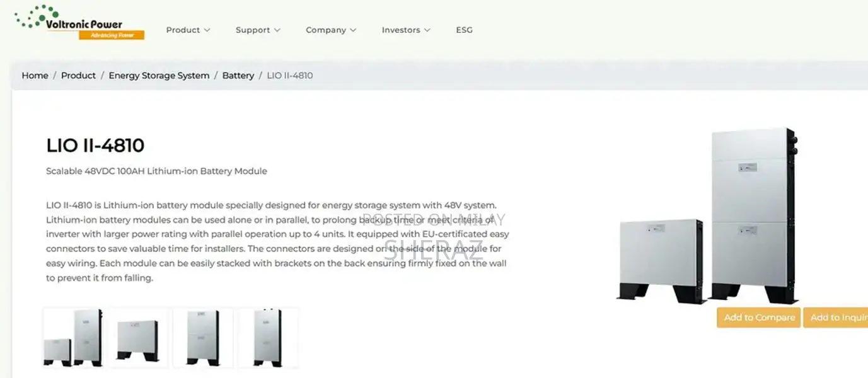Image resolution: width=868 pixels, height=378 pixels.
Task: Click the LIO II-4810 product title
Action: [95, 145]
